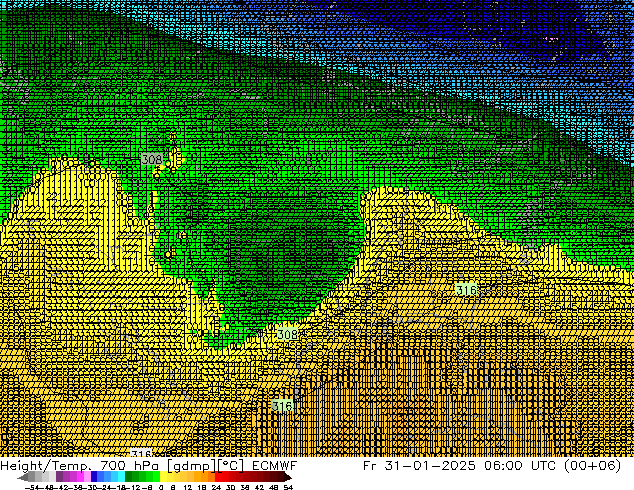Click the dark blue -30 swatch in the legend

coord(94,476)
